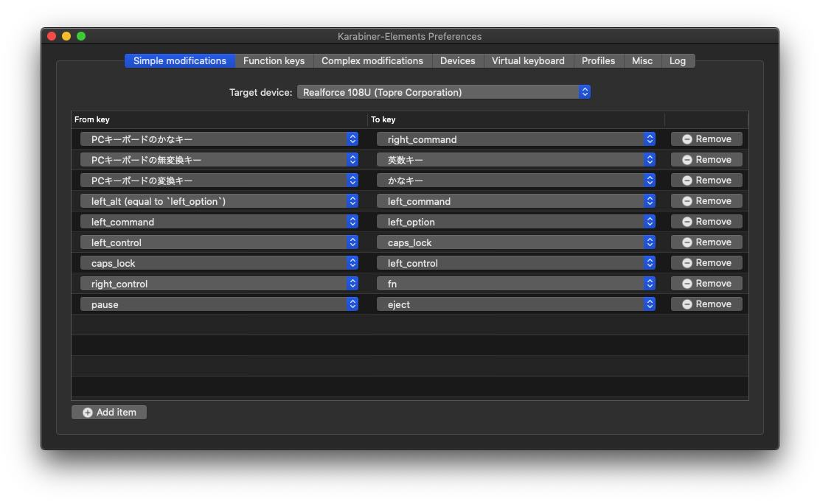The height and width of the screenshot is (504, 820).
Task: Click the minus icon on the pause row's Remove button
Action: pyautogui.click(x=687, y=304)
